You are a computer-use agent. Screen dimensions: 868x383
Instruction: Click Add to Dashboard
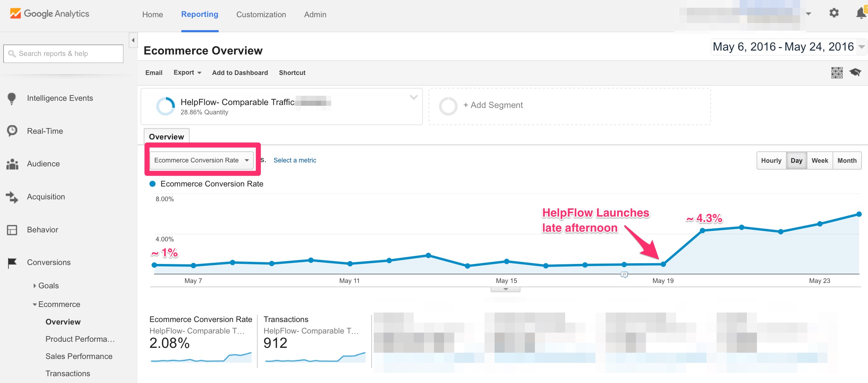pos(240,73)
